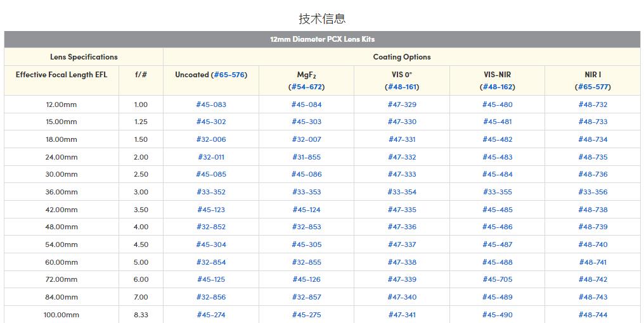
Task: Open uncoated lens #45-083
Action: [211, 104]
